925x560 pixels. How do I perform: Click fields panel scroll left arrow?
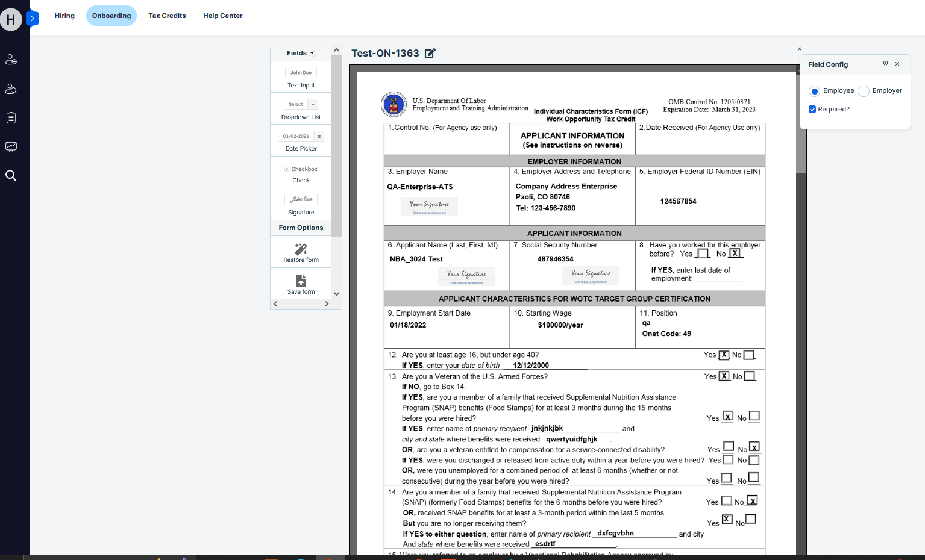pos(275,303)
